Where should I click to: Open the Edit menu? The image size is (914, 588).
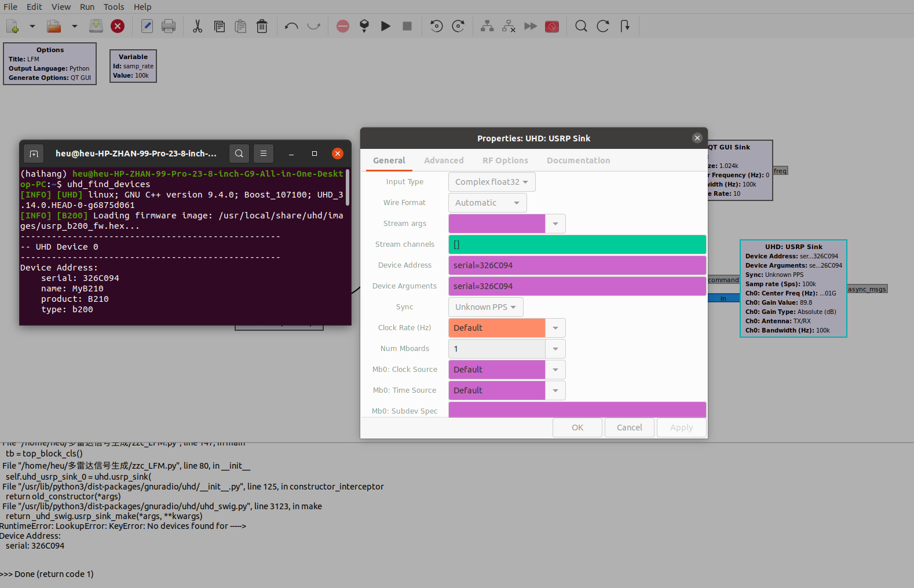click(x=34, y=7)
